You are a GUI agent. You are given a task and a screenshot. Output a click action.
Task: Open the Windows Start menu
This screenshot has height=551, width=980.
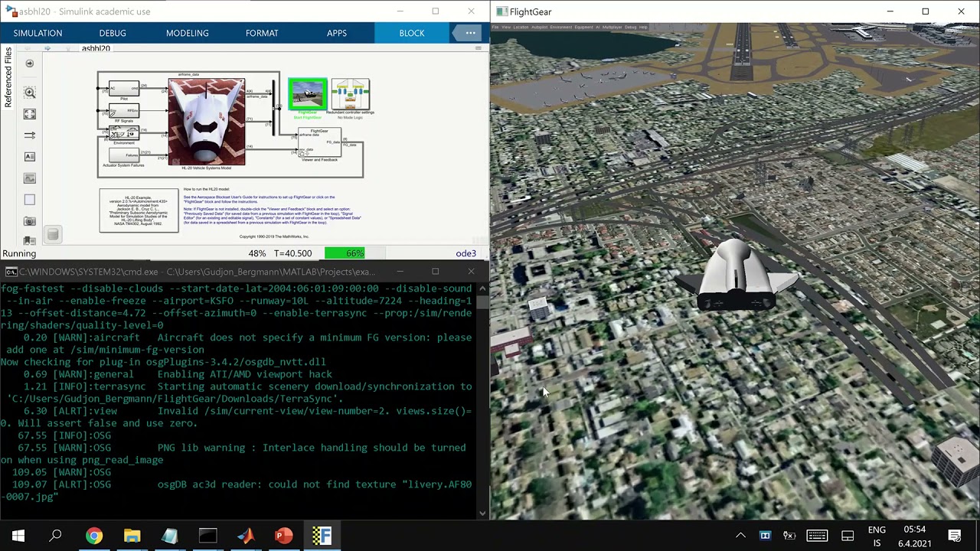coord(18,536)
